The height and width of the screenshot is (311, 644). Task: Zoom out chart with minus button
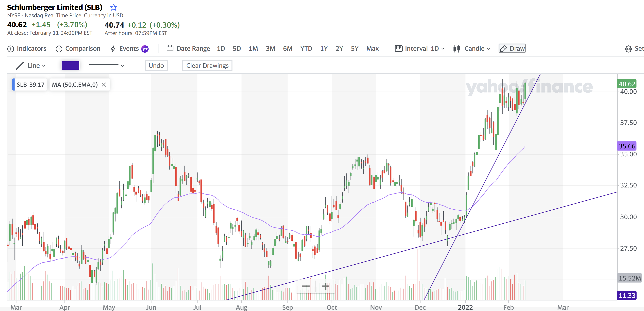point(306,286)
